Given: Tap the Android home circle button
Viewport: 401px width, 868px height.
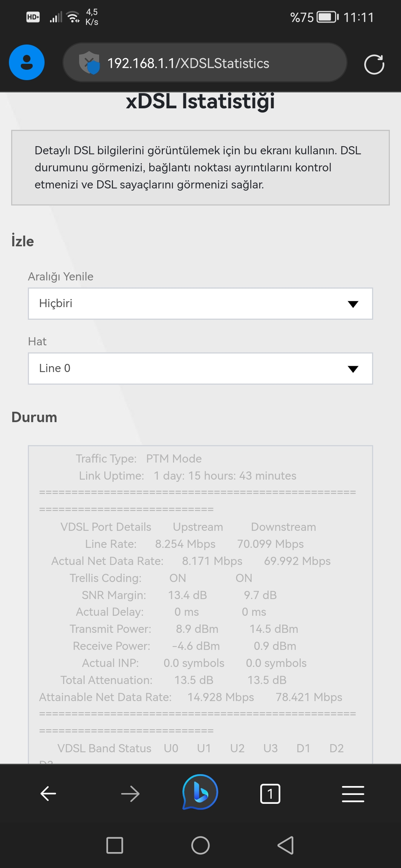Looking at the screenshot, I should [x=200, y=845].
